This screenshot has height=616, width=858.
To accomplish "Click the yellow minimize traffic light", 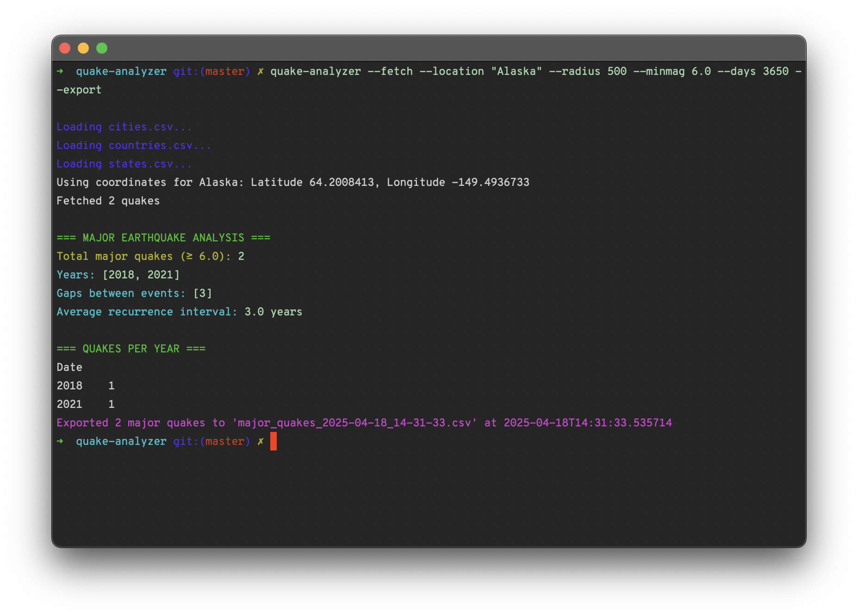I will click(83, 48).
